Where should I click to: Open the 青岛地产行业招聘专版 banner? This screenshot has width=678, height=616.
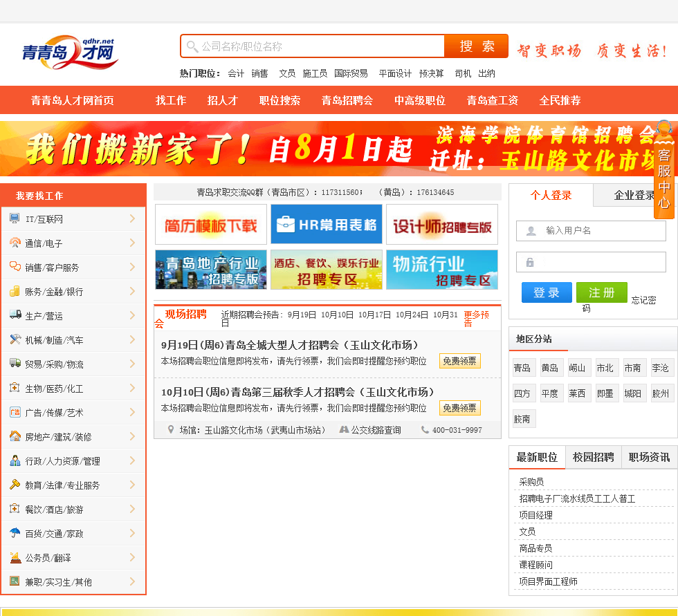pyautogui.click(x=211, y=270)
